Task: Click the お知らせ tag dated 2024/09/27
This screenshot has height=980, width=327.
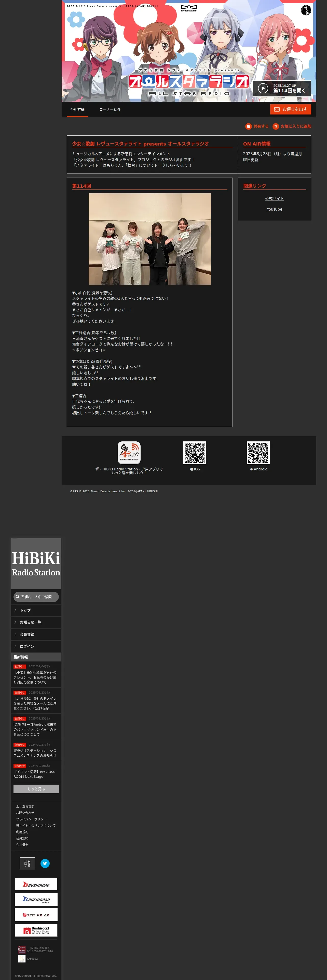Action: click(20, 745)
